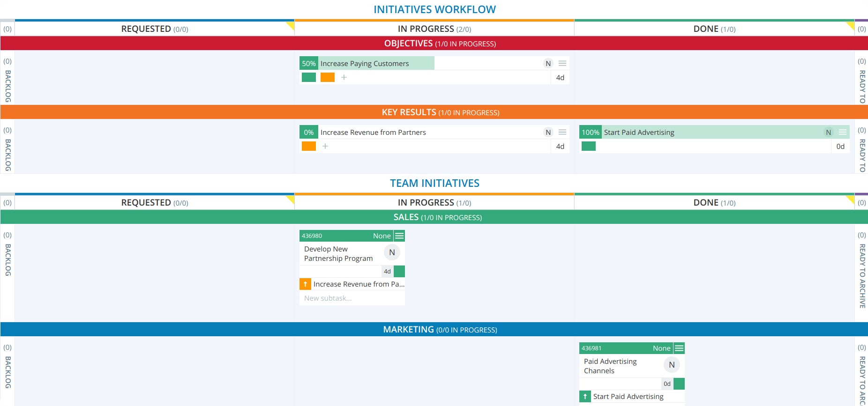Click plus icon under Increase Revenue from Partners
The height and width of the screenshot is (406, 868).
tap(325, 146)
